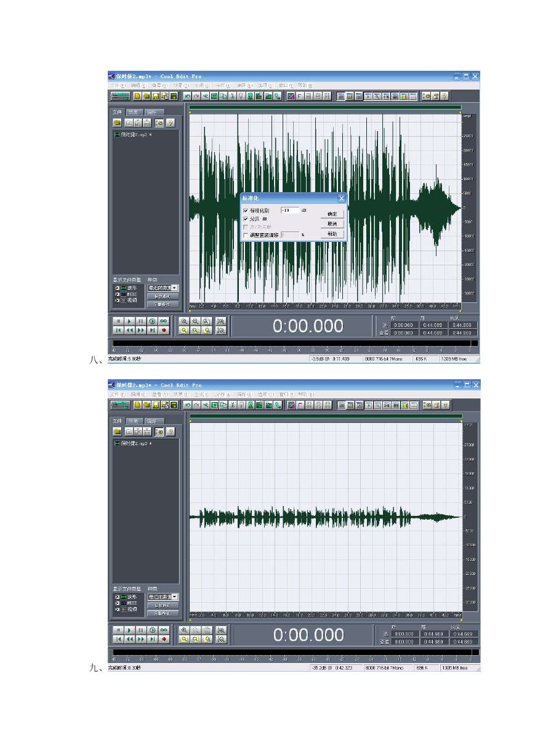Image resolution: width=535 pixels, height=756 pixels.
Task: Click the green display range bar, upper window
Action: point(326,108)
